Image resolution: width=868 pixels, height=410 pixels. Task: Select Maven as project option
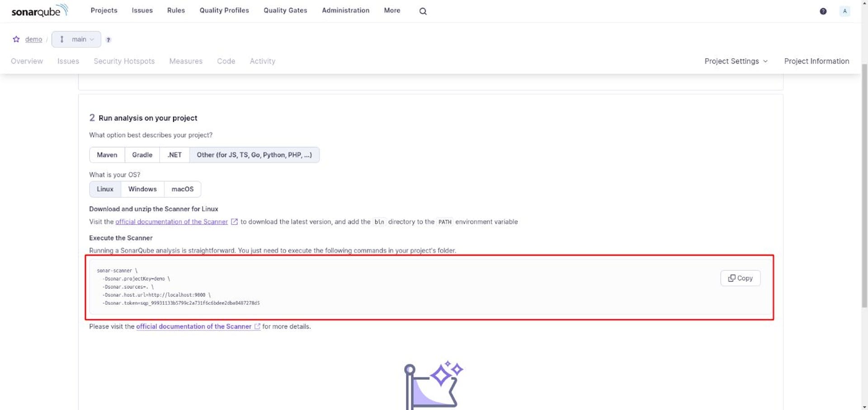[x=107, y=155]
